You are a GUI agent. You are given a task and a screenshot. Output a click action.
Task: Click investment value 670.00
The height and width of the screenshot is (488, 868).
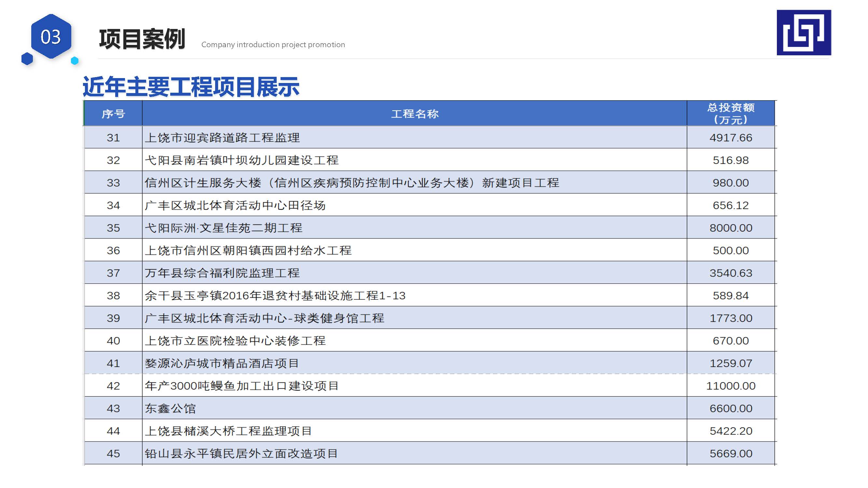click(731, 341)
